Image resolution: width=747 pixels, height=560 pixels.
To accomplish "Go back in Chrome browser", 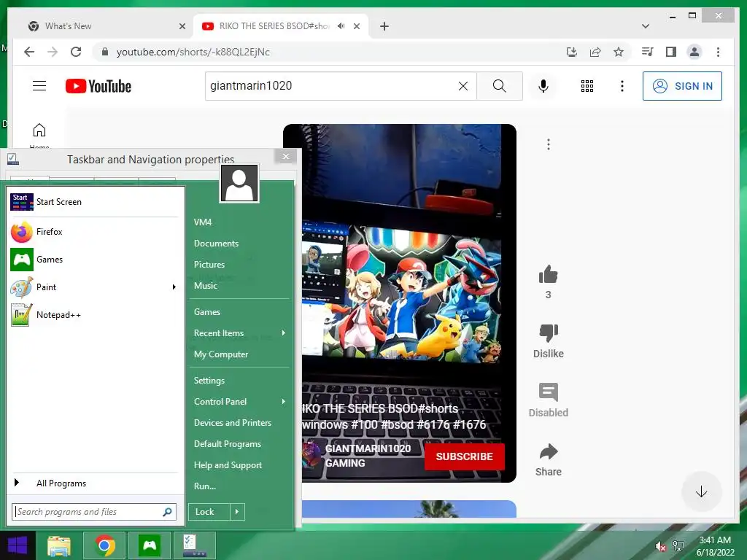I will [x=29, y=52].
